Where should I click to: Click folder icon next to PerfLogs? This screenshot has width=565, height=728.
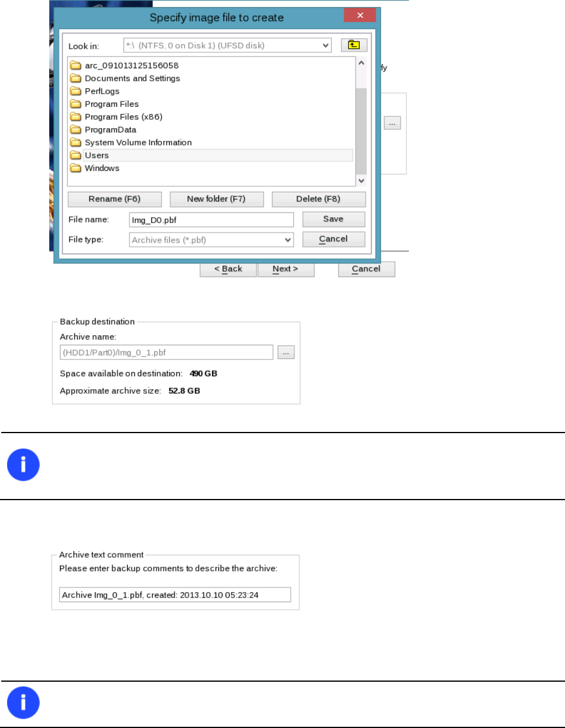75,91
